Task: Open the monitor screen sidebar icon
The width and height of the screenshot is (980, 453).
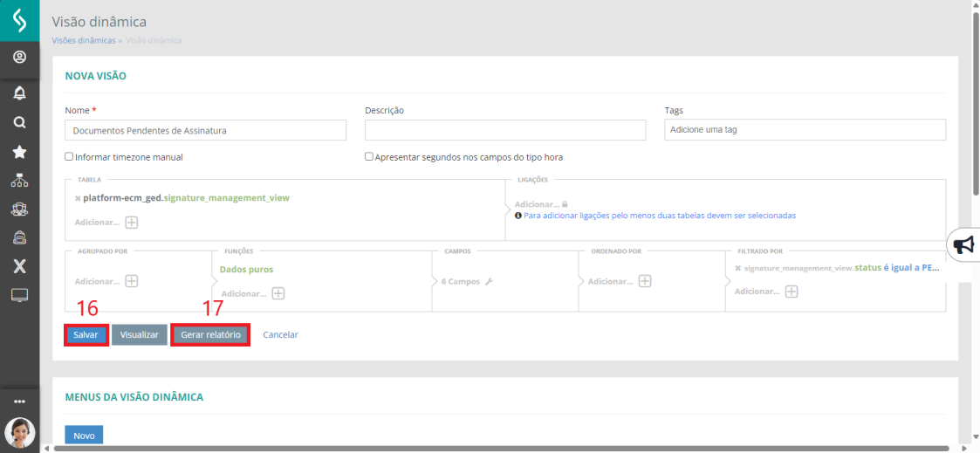Action: [19, 296]
